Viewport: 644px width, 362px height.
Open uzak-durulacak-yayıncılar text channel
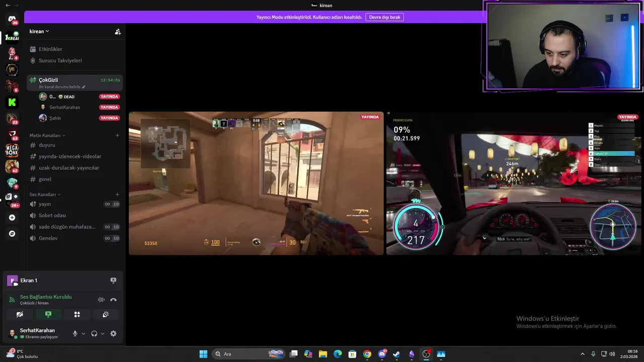pos(75,168)
